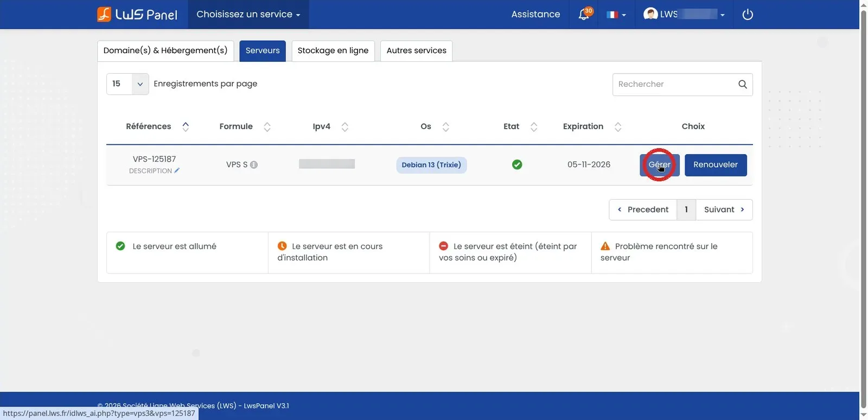Click the Debian 13 (Trixie) badge
Image resolution: width=868 pixels, height=420 pixels.
click(431, 165)
